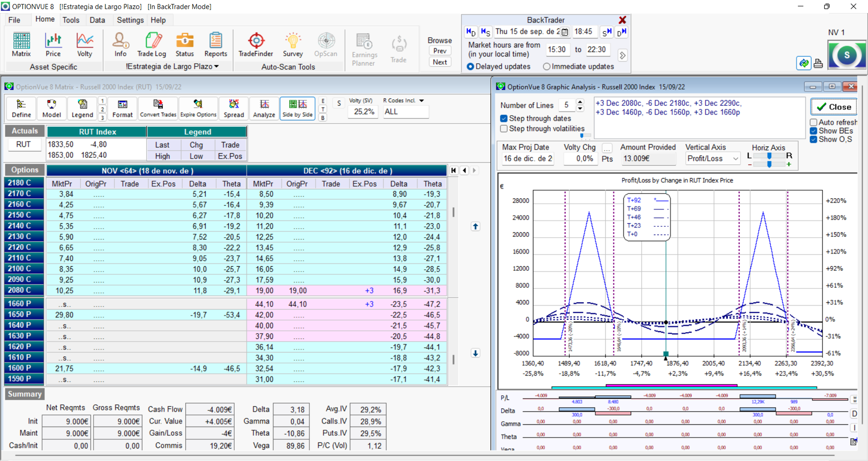Screen dimensions: 868x461
Task: Open the Data menu
Action: (x=97, y=20)
